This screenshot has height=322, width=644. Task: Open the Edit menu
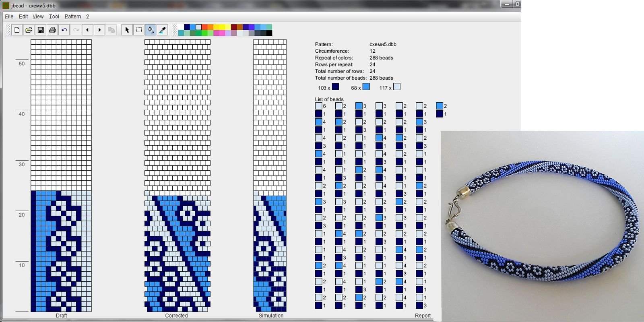coord(23,17)
